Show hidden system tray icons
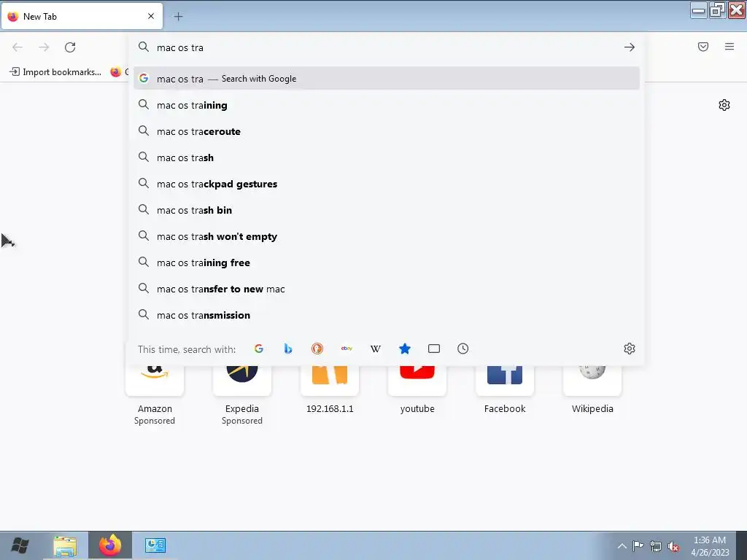The image size is (747, 560). (x=622, y=546)
